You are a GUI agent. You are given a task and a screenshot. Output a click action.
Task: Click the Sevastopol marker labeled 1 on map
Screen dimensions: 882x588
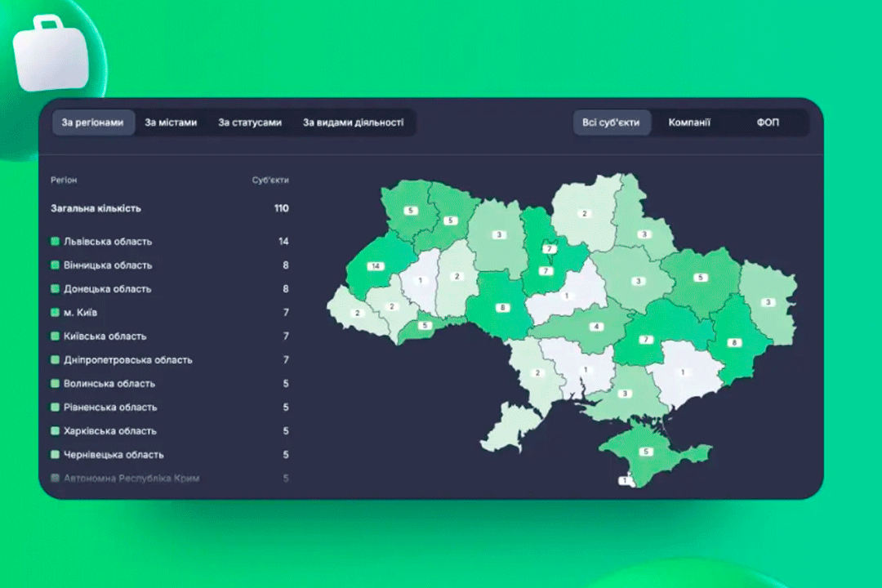coord(625,480)
